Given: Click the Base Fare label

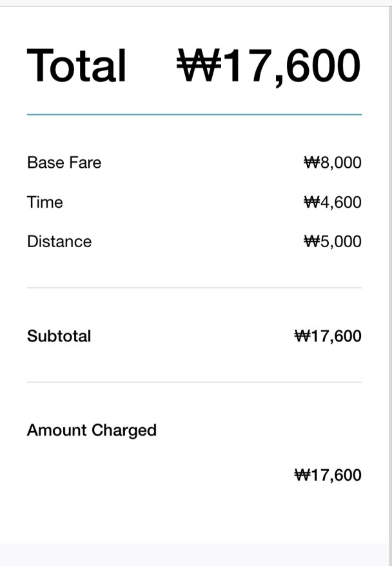Looking at the screenshot, I should click(64, 163).
